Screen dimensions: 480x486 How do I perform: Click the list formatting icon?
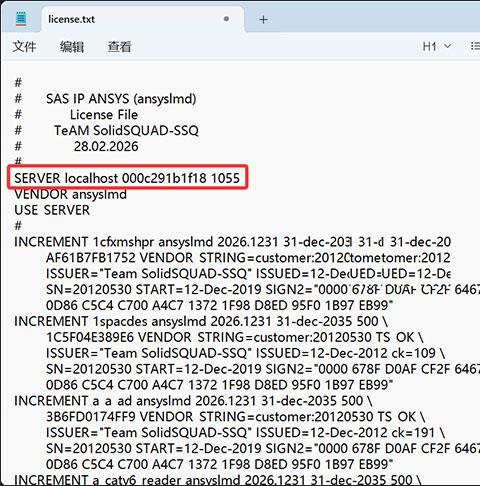[475, 46]
